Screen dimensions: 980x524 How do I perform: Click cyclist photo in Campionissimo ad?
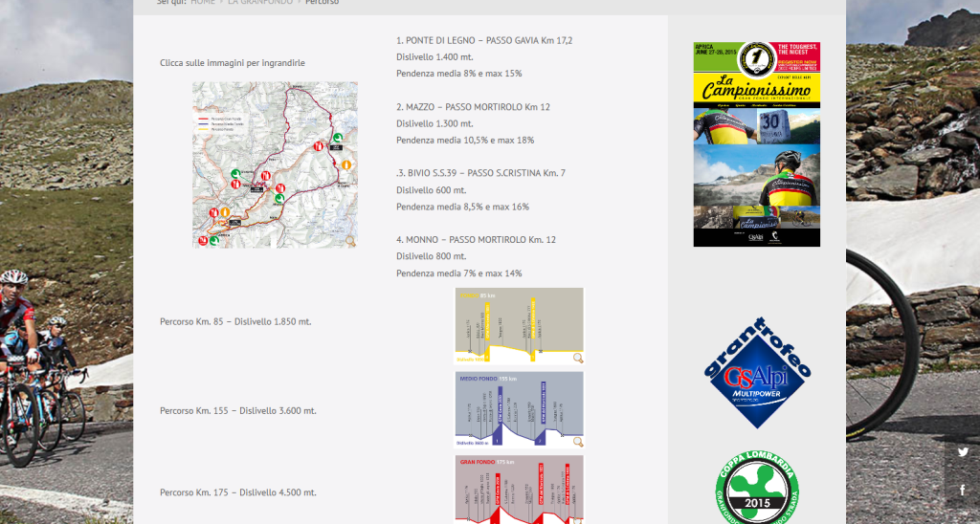(756, 174)
